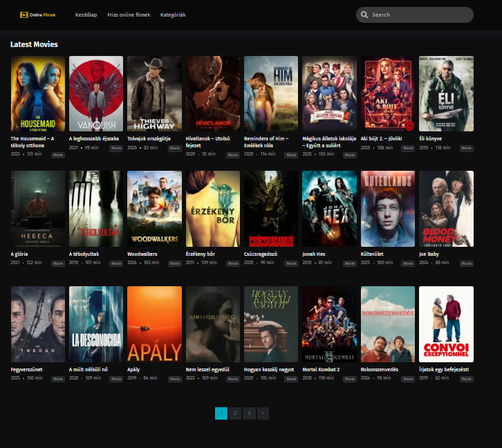Viewport: 502px width, 448px height.
Task: Open the Éli könyve poster thumbnail
Action: (x=446, y=94)
